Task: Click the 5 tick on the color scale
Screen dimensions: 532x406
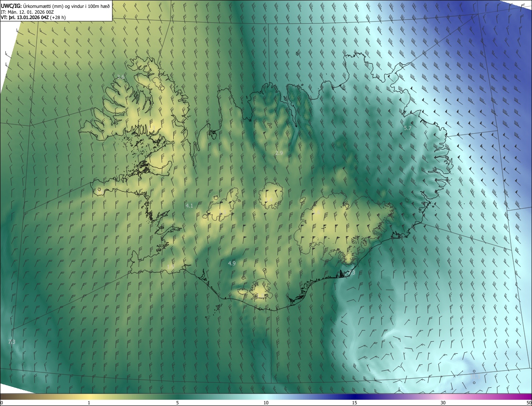Action: [x=177, y=403]
